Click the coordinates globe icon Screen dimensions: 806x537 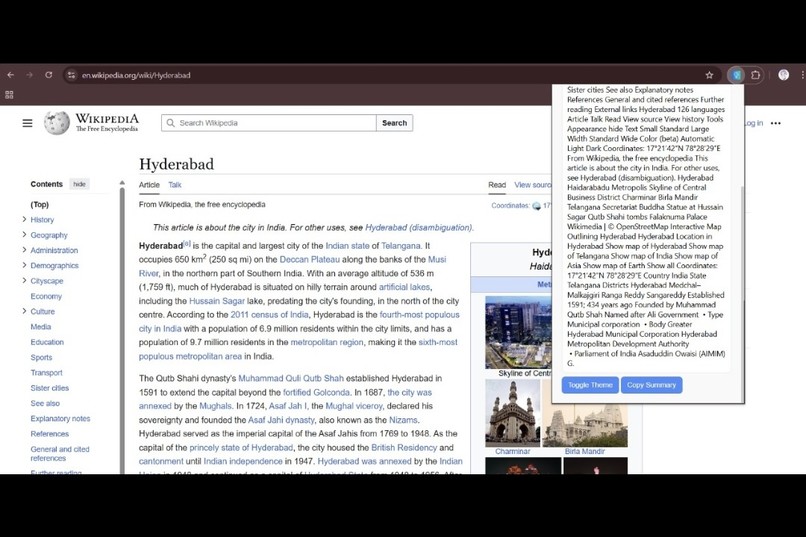click(x=536, y=206)
